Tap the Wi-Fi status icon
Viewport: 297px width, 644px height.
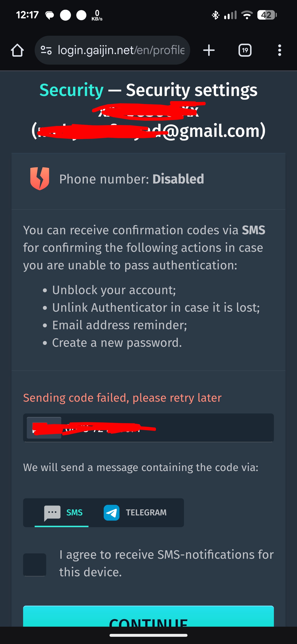pyautogui.click(x=247, y=15)
